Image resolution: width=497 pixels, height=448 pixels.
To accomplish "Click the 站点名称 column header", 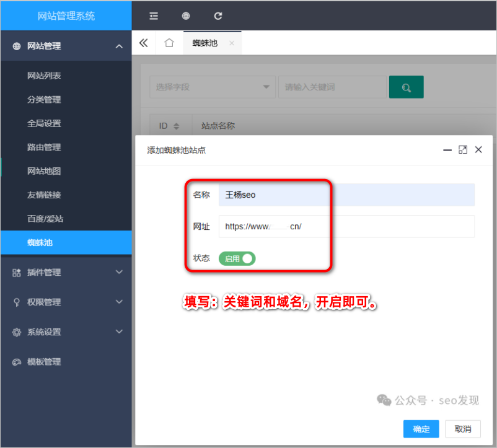I will [x=218, y=126].
